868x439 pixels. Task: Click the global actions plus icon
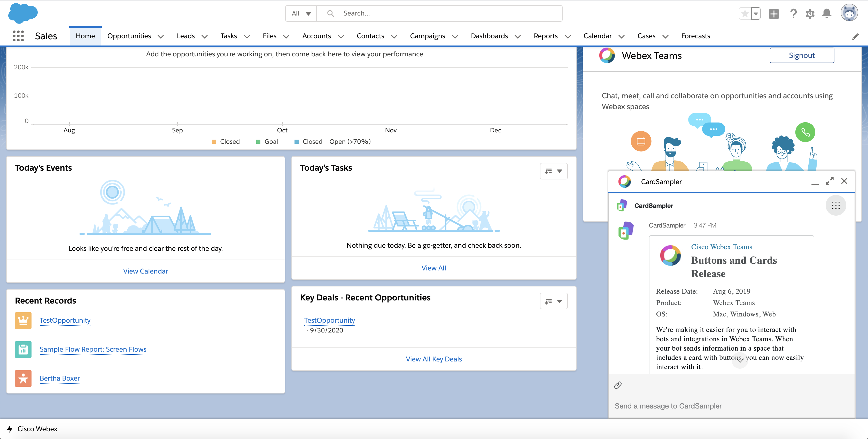click(x=774, y=13)
